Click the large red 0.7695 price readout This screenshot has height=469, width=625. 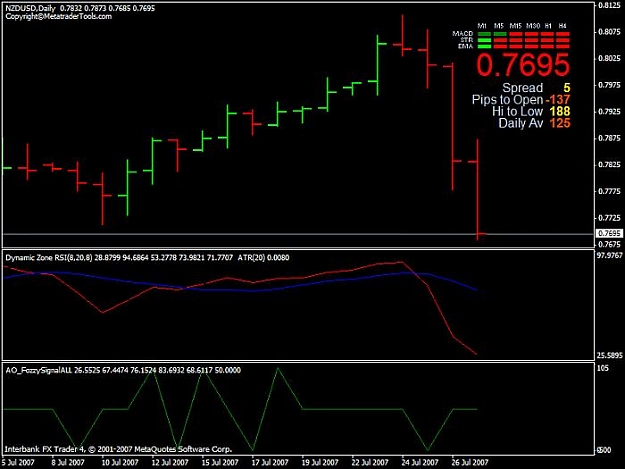pyautogui.click(x=523, y=65)
